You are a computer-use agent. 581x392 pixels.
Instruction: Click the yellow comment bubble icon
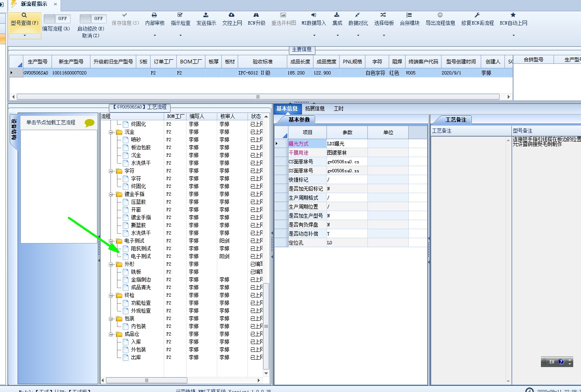coord(90,123)
